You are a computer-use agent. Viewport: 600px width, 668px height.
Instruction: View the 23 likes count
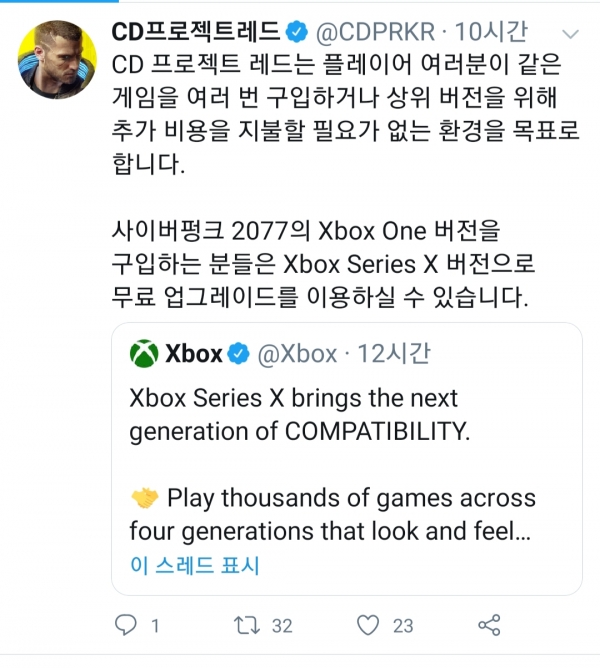(x=402, y=626)
